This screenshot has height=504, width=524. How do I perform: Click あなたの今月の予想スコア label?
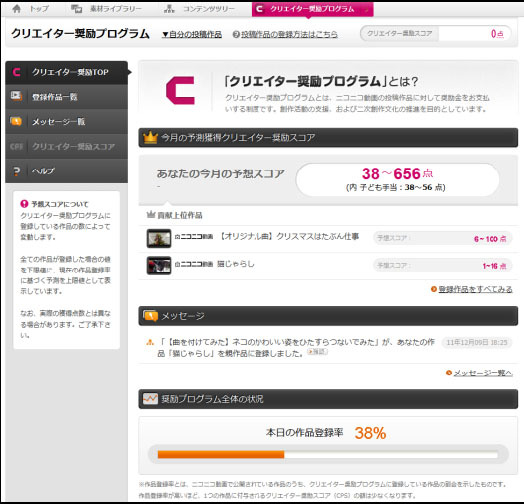(x=220, y=174)
